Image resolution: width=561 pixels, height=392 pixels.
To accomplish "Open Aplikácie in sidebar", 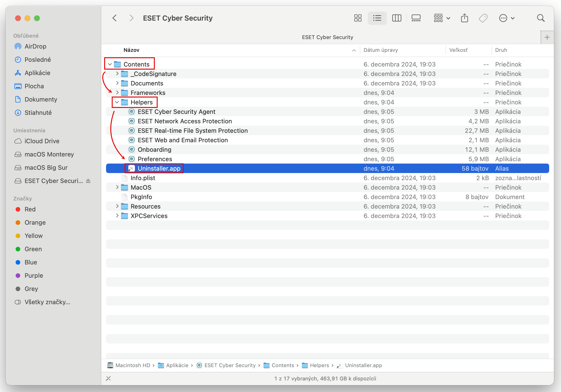I will click(37, 73).
